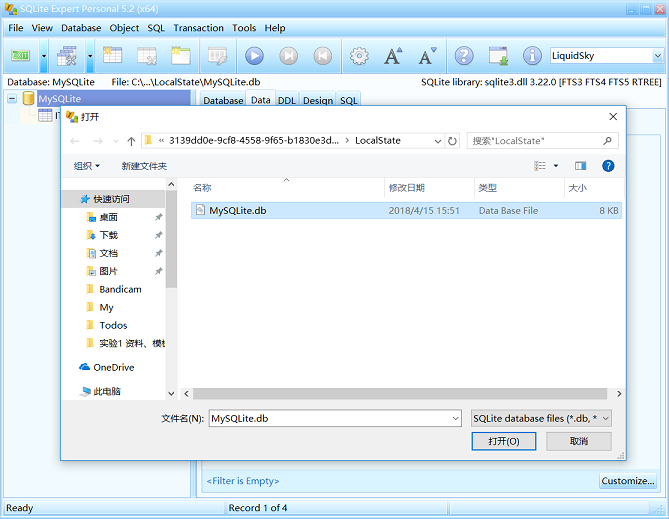The width and height of the screenshot is (669, 519).
Task: Decrease font size with smaller A icon
Action: point(427,56)
